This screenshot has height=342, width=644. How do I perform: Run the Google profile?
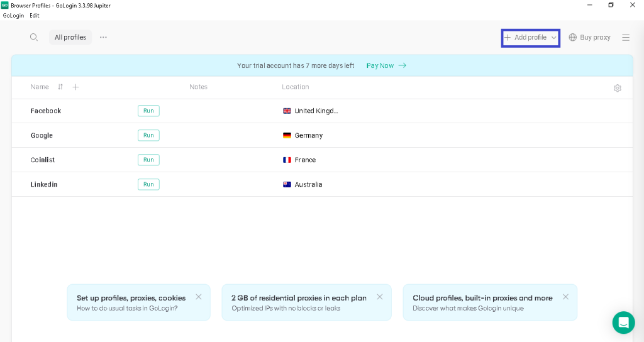148,136
